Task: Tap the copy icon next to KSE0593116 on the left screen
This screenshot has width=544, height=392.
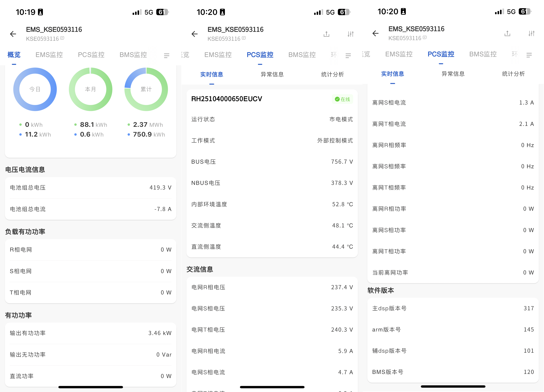Action: (62, 38)
